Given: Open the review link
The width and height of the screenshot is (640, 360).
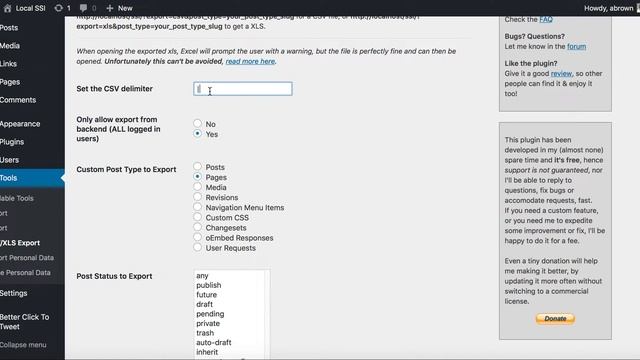Looking at the screenshot, I should (561, 74).
